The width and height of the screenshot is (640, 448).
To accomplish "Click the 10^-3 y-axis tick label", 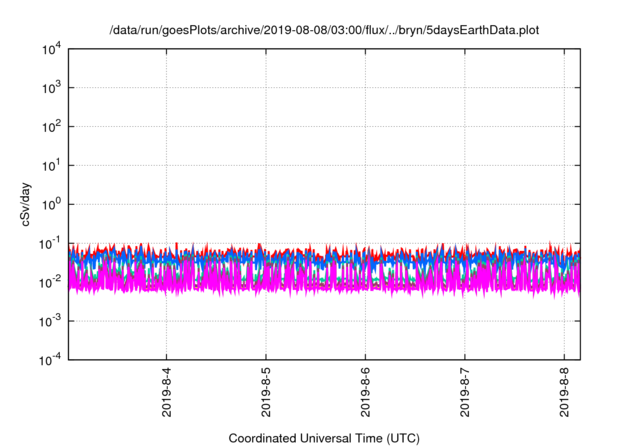I will (x=50, y=321).
